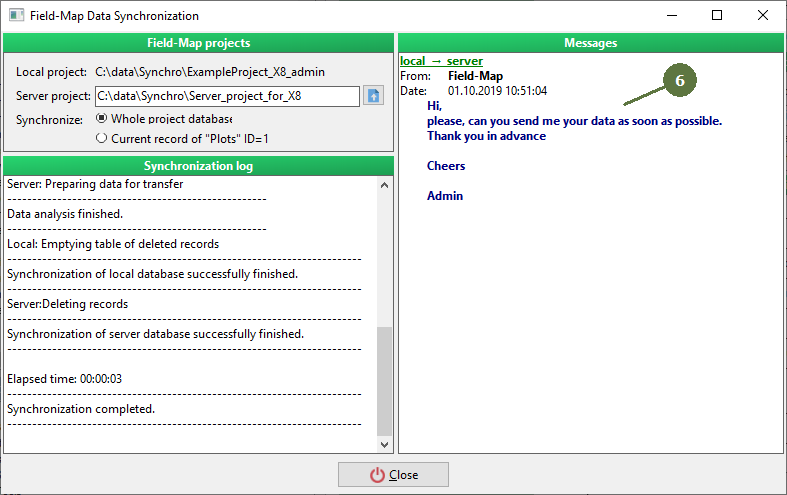Click the "Admin" signature in message
The width and height of the screenshot is (787, 495).
(x=445, y=196)
